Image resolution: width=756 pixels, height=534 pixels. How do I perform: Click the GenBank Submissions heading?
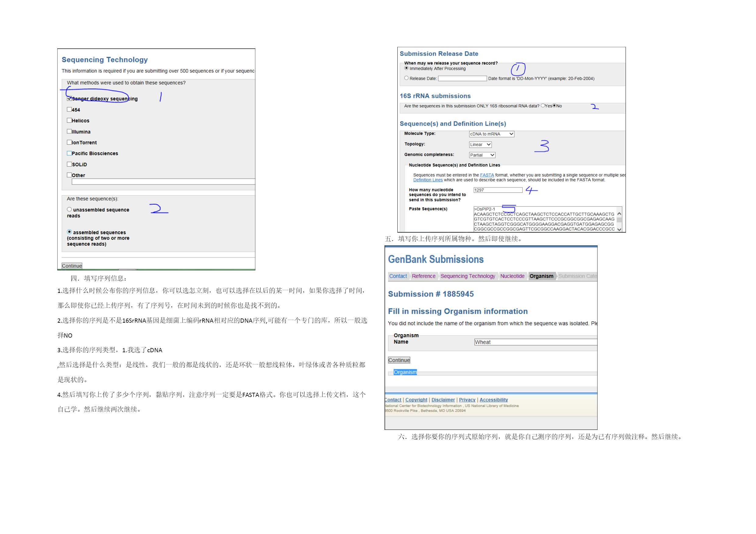coord(436,259)
